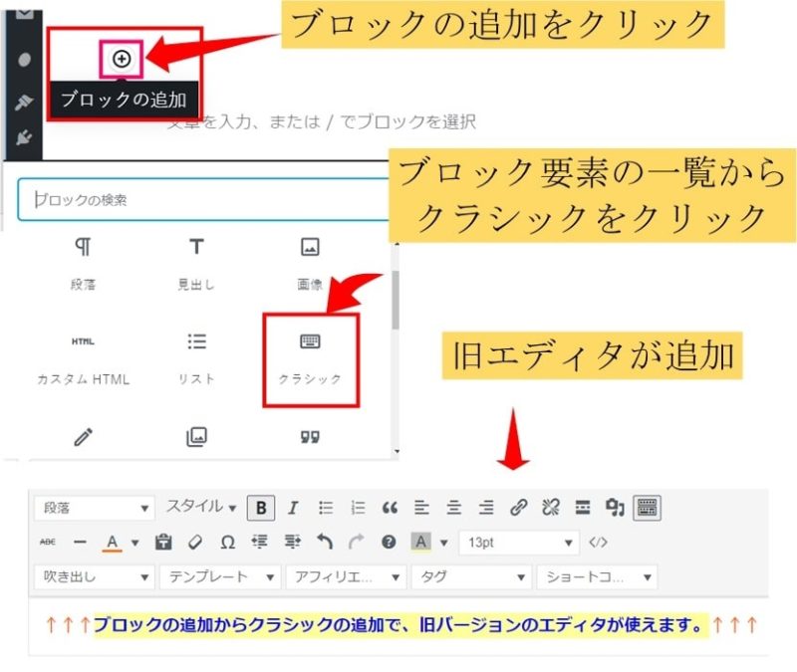This screenshot has width=797, height=672.
Task: Open the スタイル dropdown
Action: tap(201, 507)
